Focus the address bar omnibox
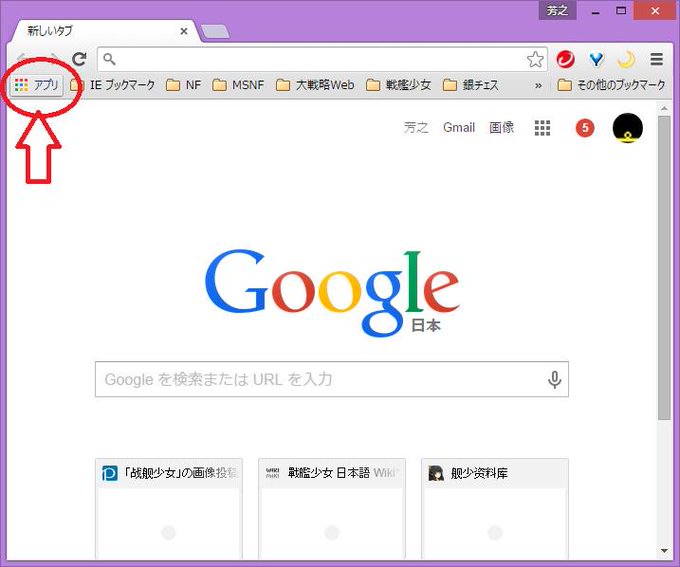Viewport: 680px width, 567px height. coord(322,59)
